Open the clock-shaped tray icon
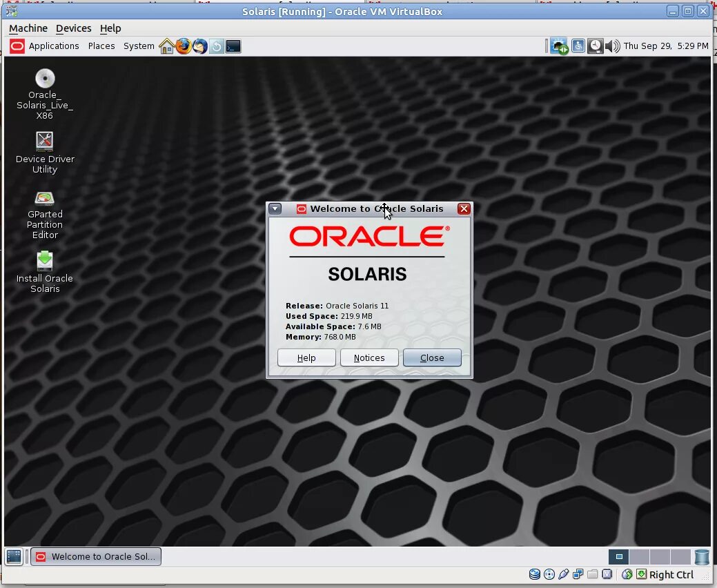This screenshot has height=588, width=717. [x=595, y=46]
